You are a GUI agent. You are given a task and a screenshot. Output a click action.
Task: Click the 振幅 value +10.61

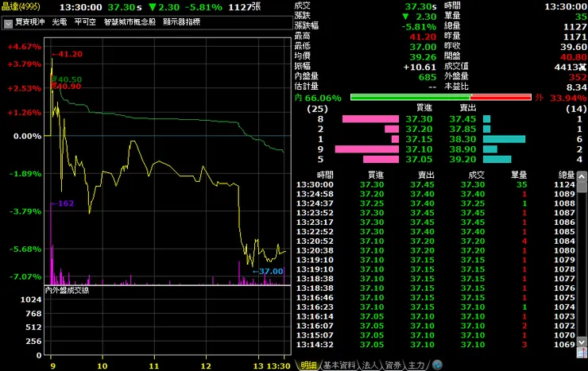pyautogui.click(x=420, y=68)
